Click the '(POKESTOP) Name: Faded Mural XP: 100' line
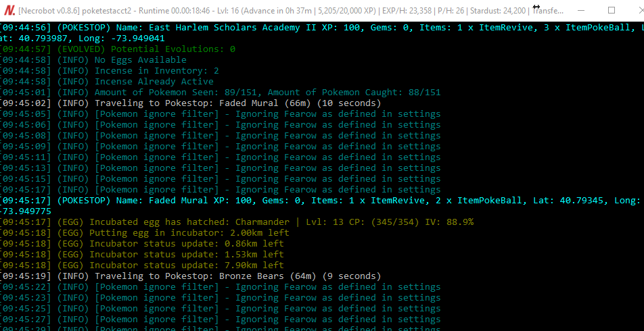This screenshot has height=331, width=644. point(322,201)
